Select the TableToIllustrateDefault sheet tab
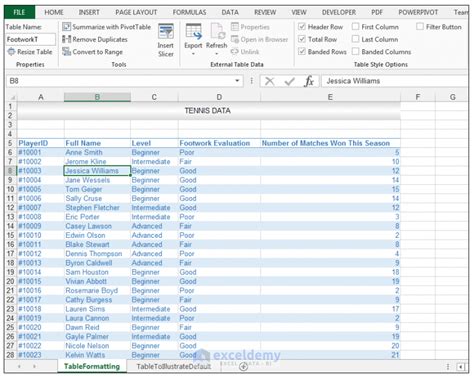 click(x=174, y=366)
